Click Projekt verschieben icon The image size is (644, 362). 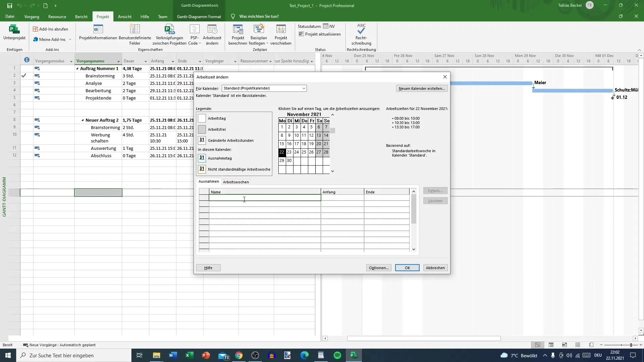pos(281,29)
